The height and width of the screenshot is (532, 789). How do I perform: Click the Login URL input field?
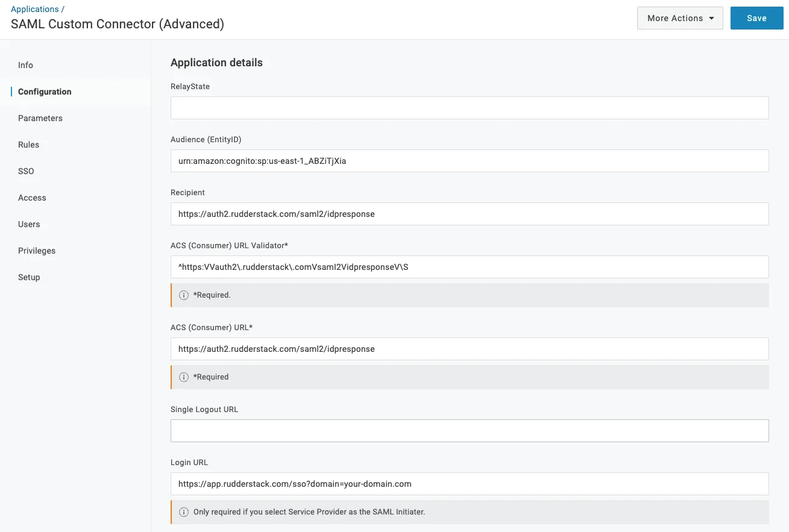(470, 484)
